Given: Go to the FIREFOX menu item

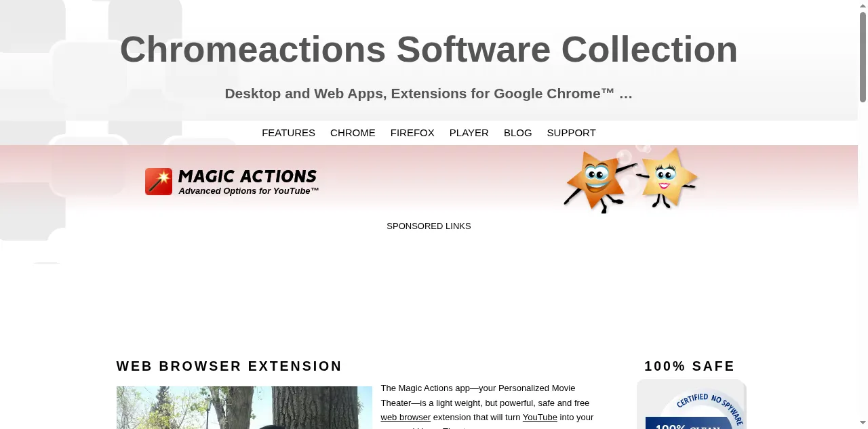Looking at the screenshot, I should point(412,133).
